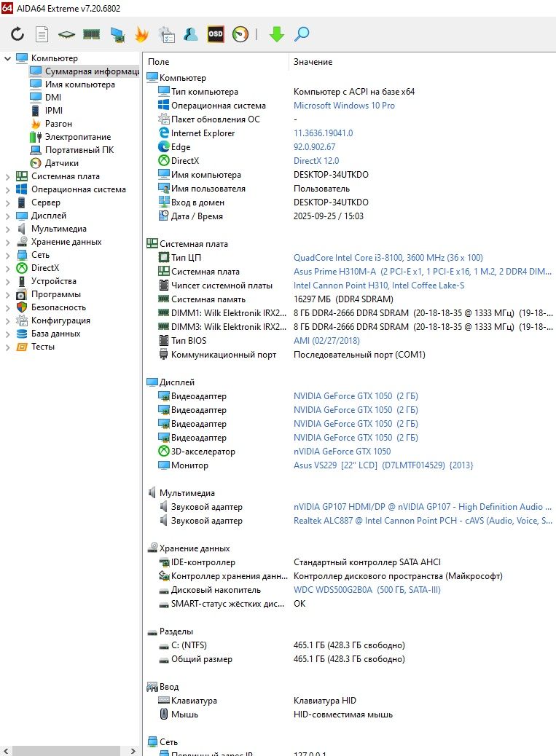Expand the Тесты tree node
The image size is (556, 756).
[x=8, y=347]
